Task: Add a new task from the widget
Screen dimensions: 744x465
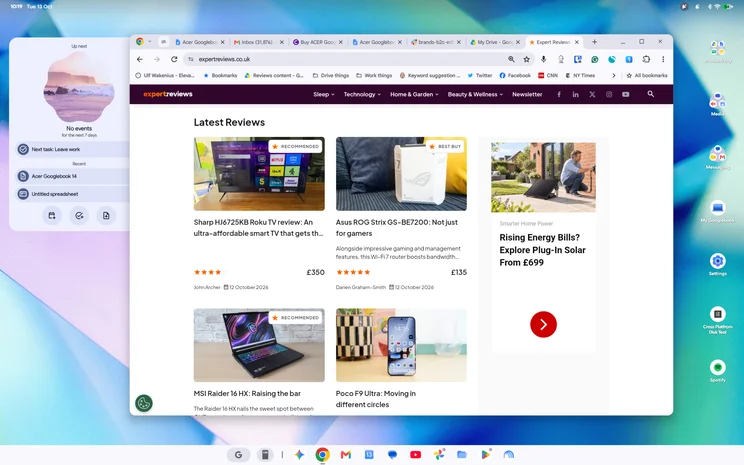Action: [x=79, y=215]
